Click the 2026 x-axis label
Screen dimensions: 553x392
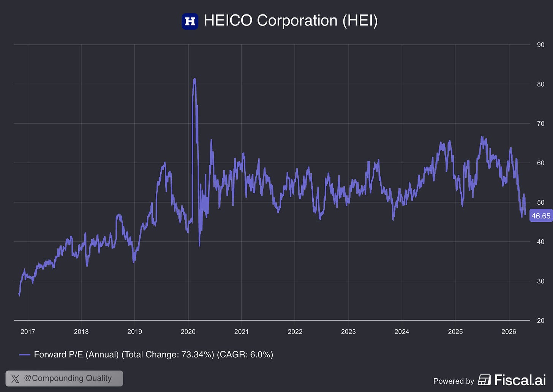tap(509, 332)
